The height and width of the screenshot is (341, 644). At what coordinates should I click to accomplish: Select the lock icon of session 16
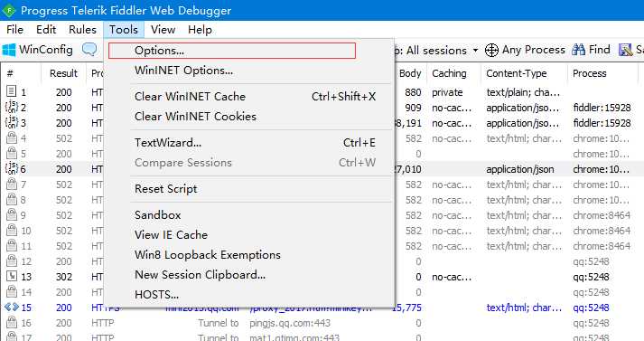(x=12, y=323)
